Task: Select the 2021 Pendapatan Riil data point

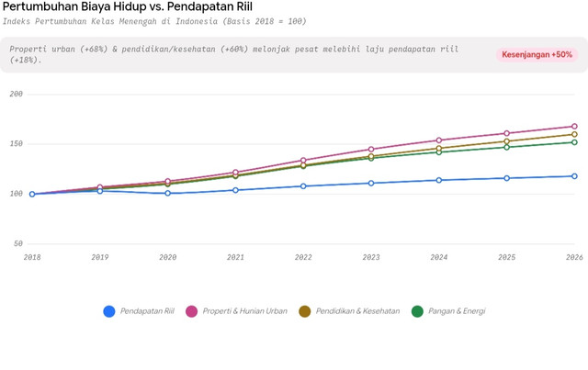Action: pyautogui.click(x=235, y=190)
